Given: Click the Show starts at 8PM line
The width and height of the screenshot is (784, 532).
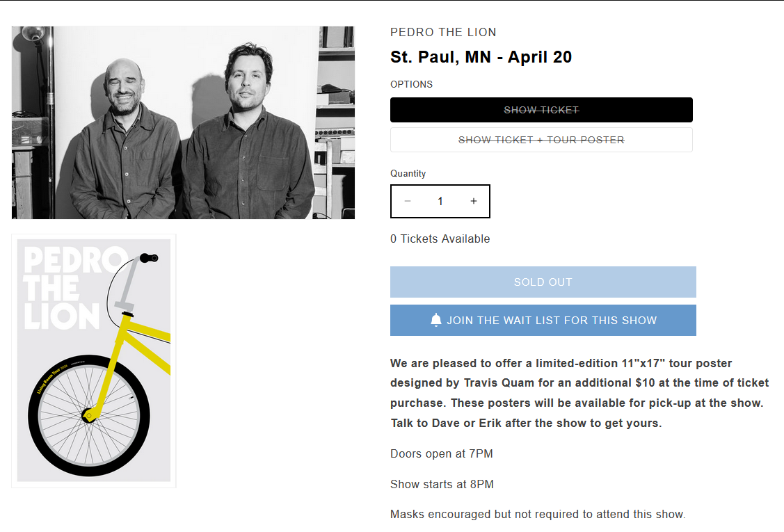Looking at the screenshot, I should point(442,484).
